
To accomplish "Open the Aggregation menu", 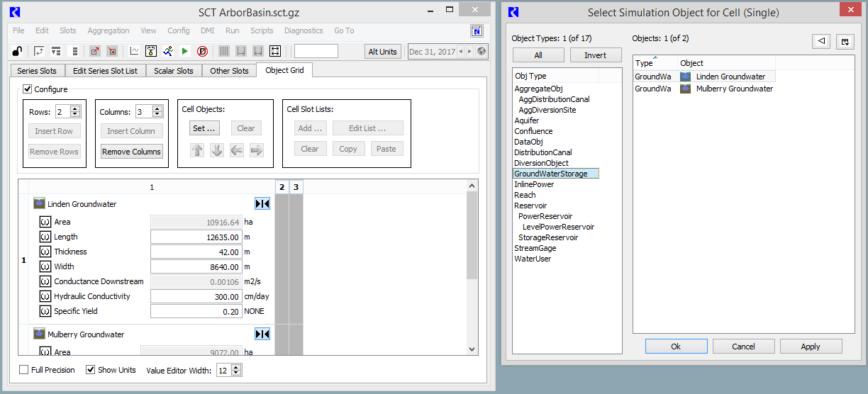I will (108, 30).
